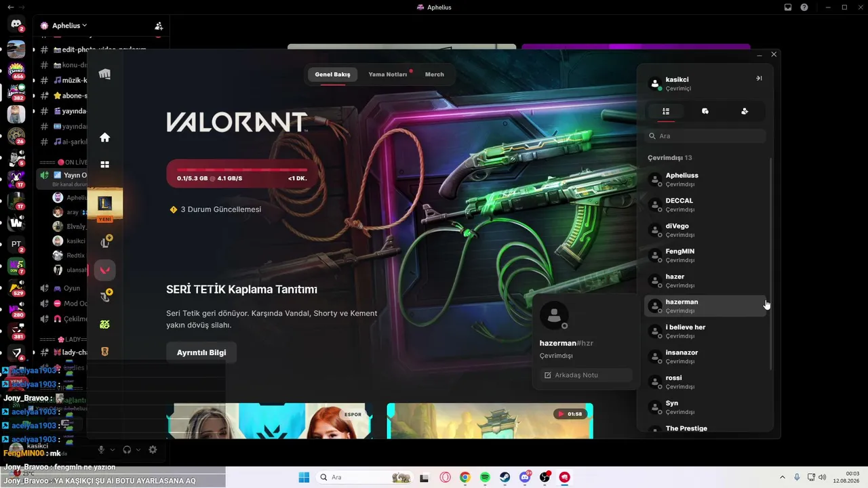This screenshot has width=868, height=488.
Task: Select League of Legends in Riot sidebar
Action: point(105,203)
